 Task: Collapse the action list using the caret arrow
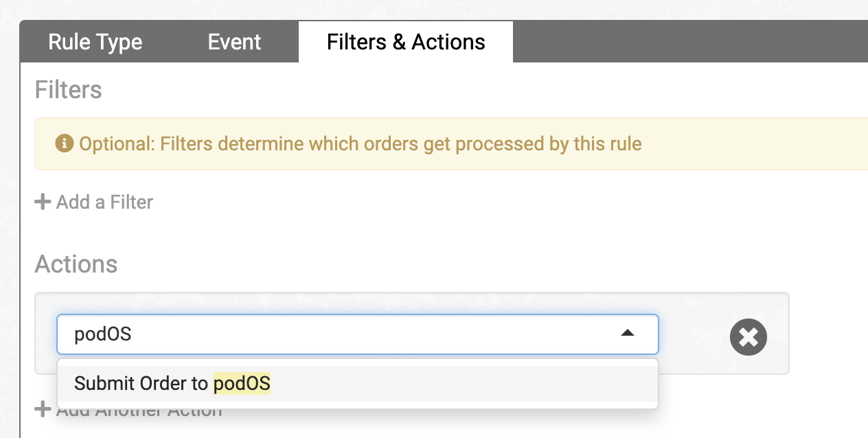627,333
